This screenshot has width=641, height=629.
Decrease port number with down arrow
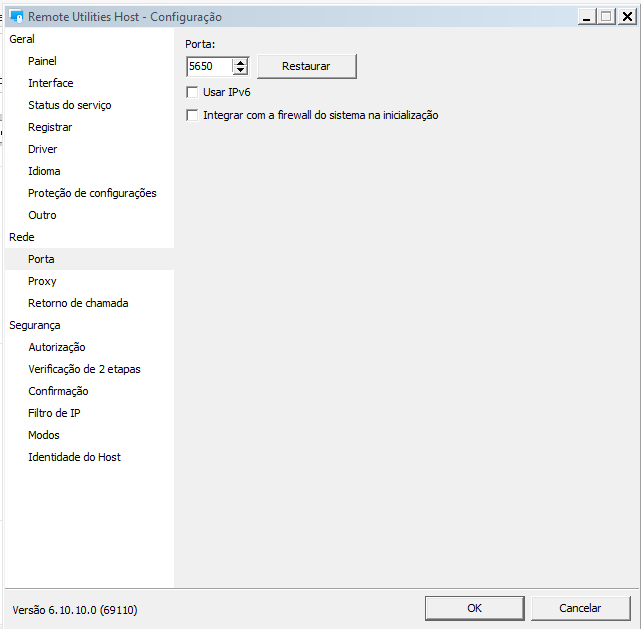pos(240,71)
